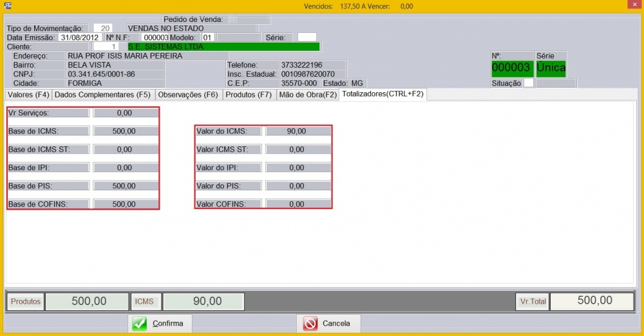Image resolution: width=644 pixels, height=336 pixels.
Task: Click the Nº N.F. number field
Action: (155, 37)
